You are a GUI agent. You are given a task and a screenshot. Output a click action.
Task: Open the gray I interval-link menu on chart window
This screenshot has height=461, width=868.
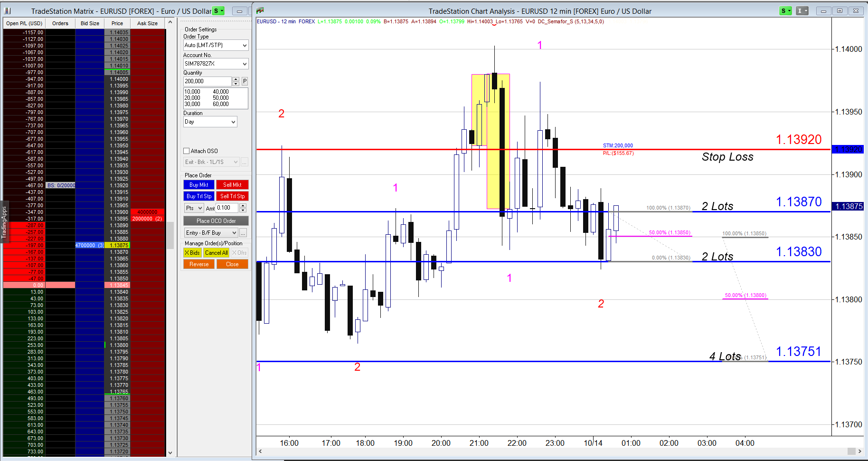(802, 10)
